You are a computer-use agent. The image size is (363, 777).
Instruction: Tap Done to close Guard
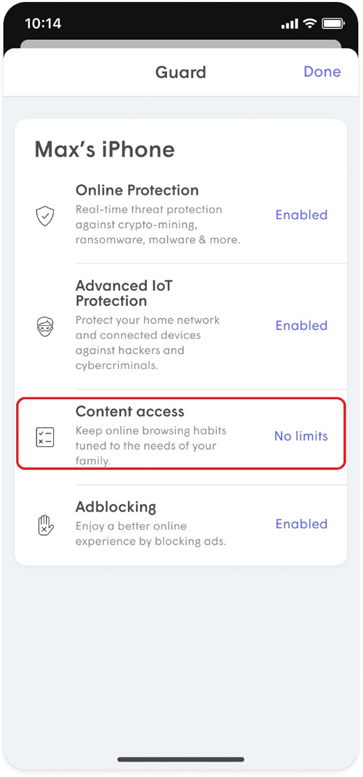tap(322, 72)
